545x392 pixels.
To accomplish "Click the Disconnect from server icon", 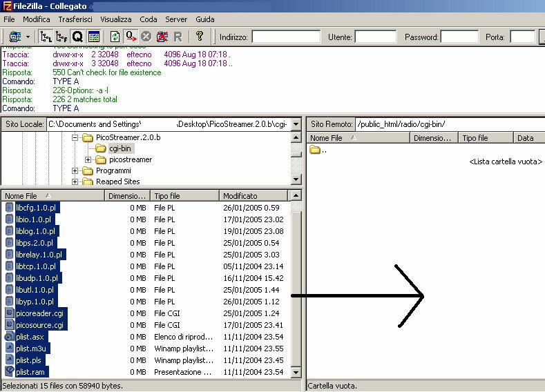I will click(162, 37).
